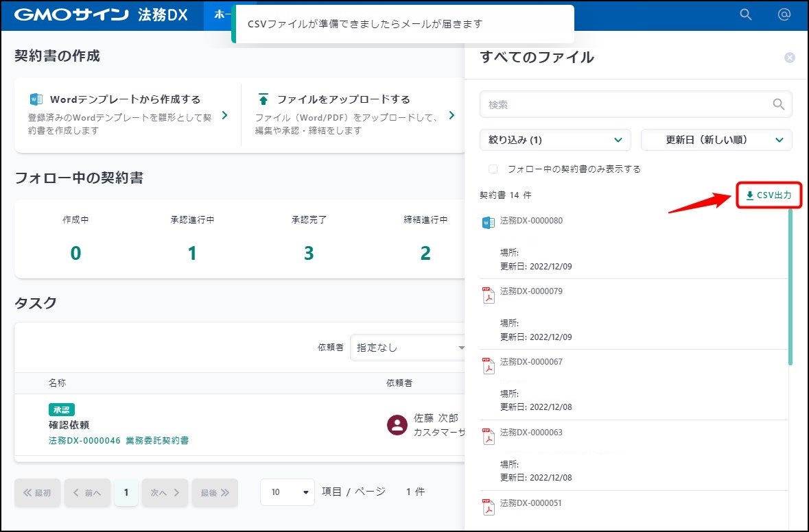Toggle フォロー中の契約書のみ表示する checkbox
809x532 pixels.
coord(493,169)
